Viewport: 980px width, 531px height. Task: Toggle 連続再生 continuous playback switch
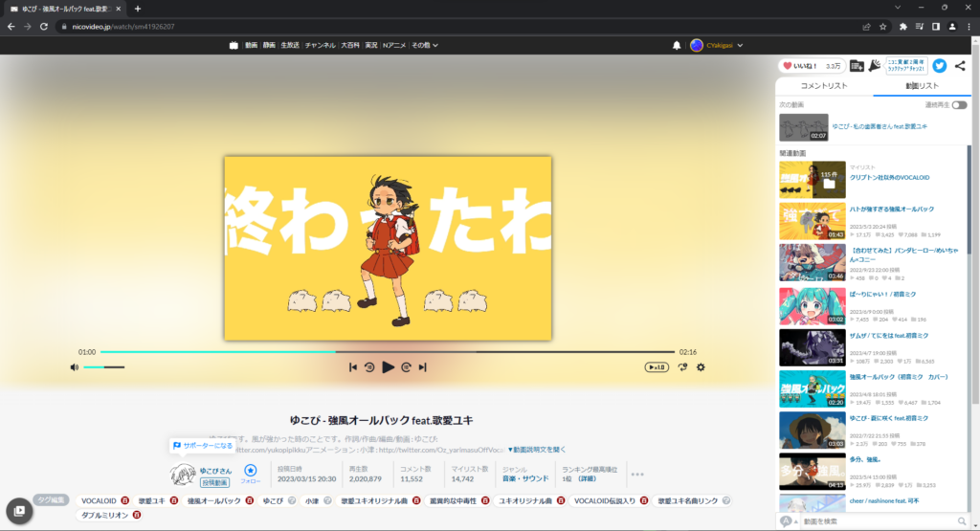[x=959, y=105]
